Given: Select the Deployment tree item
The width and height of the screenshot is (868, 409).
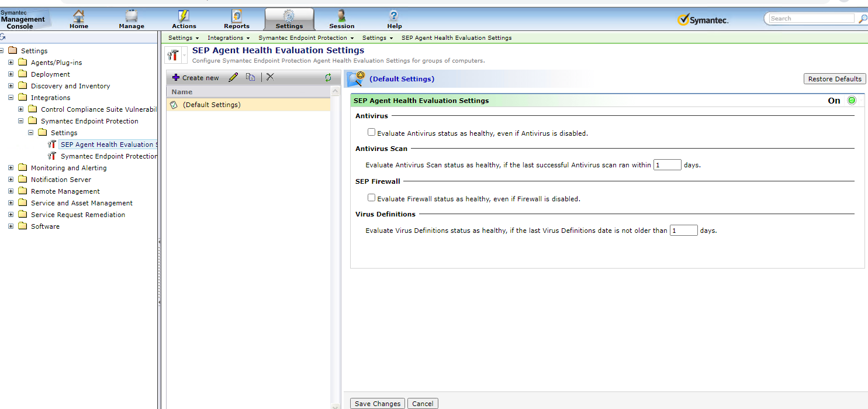Looking at the screenshot, I should pos(50,74).
